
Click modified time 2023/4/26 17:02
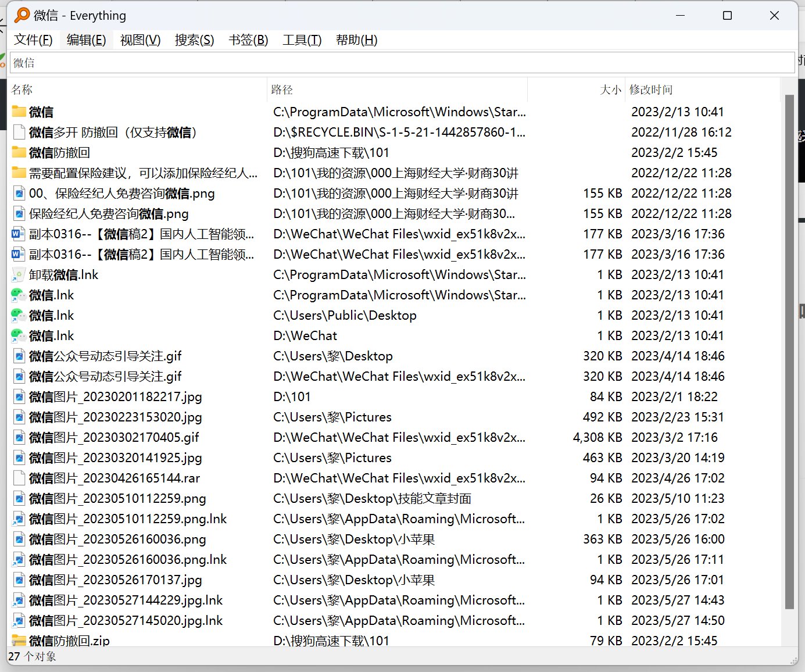coord(678,478)
